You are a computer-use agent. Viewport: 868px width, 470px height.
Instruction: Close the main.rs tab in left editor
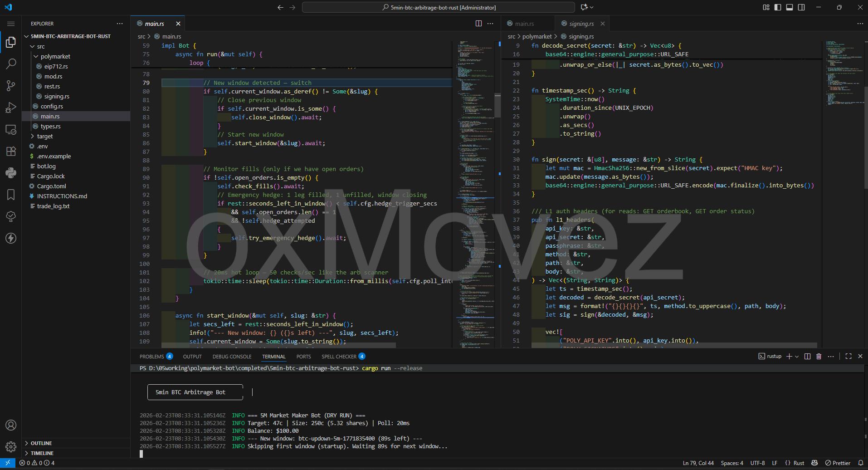click(178, 24)
